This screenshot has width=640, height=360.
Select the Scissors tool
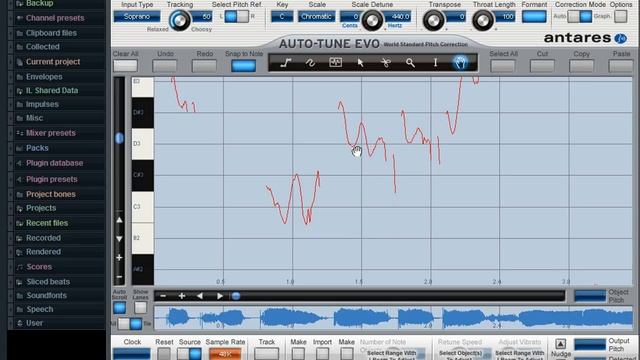[x=386, y=63]
